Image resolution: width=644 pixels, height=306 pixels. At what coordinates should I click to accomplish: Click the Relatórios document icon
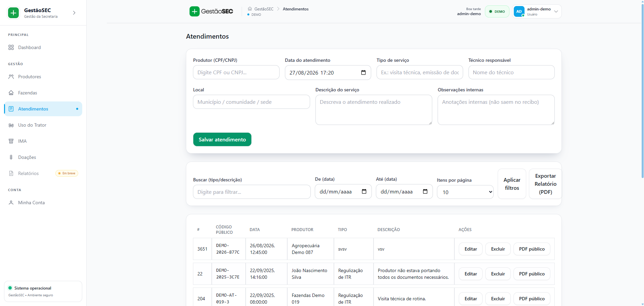coord(11,173)
